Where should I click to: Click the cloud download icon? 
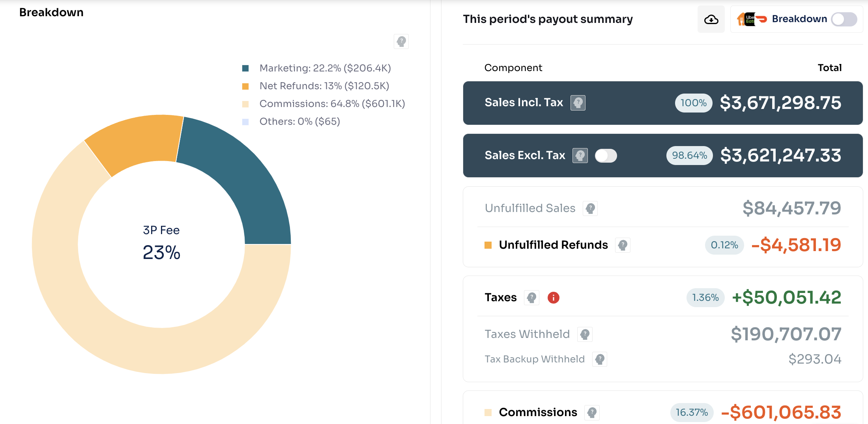[x=711, y=19]
